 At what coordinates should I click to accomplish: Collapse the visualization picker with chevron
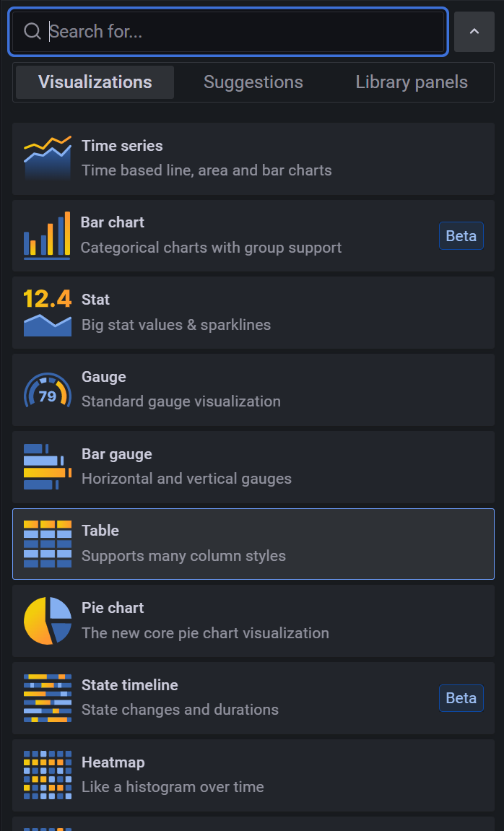(474, 31)
